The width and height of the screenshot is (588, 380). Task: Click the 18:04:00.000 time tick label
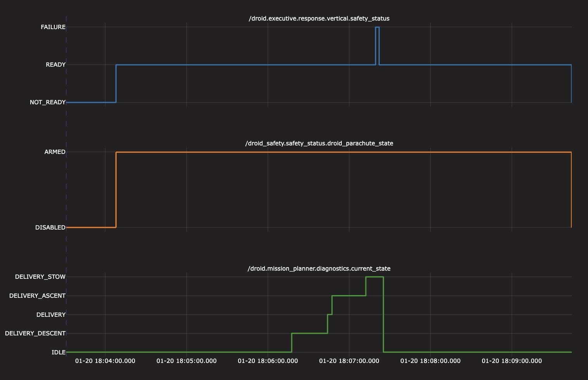105,361
